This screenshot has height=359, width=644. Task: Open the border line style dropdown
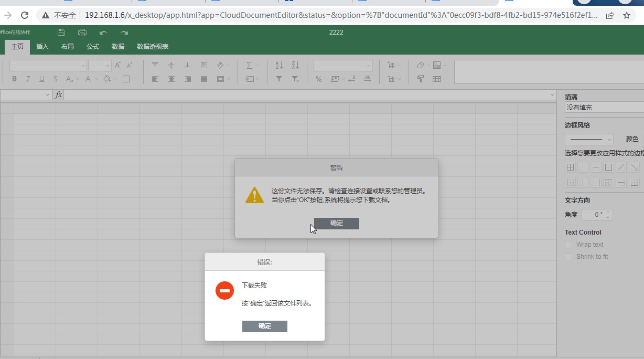click(589, 140)
